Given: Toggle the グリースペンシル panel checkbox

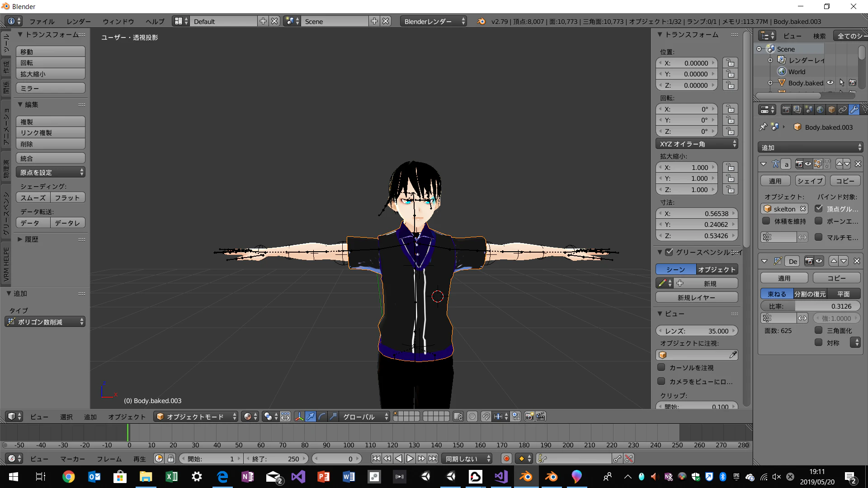Looking at the screenshot, I should (x=669, y=252).
